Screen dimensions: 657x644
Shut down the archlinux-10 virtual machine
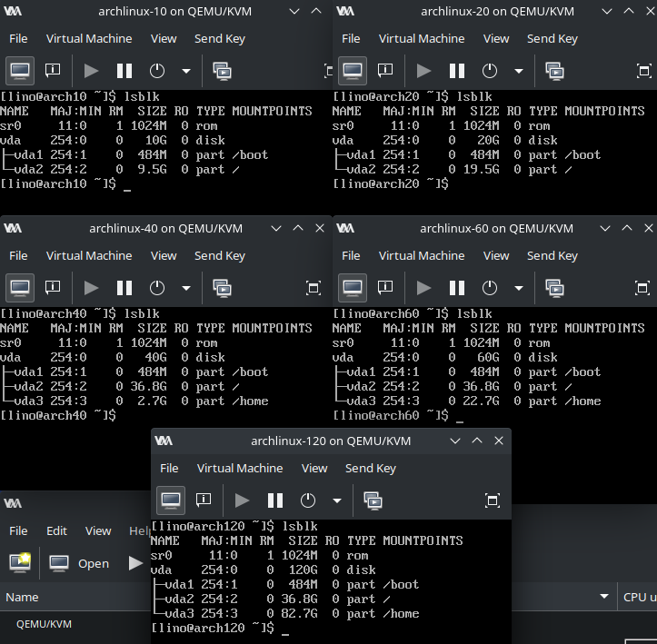coord(157,71)
